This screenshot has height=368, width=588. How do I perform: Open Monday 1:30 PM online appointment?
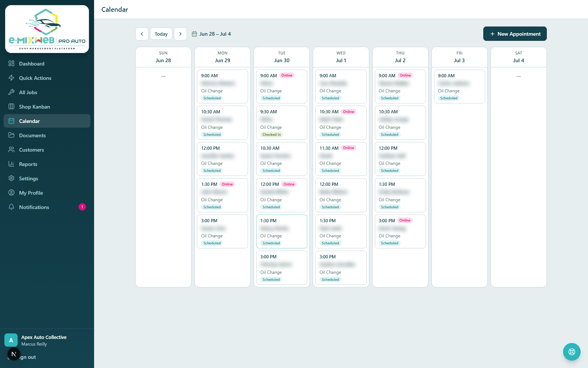point(222,195)
